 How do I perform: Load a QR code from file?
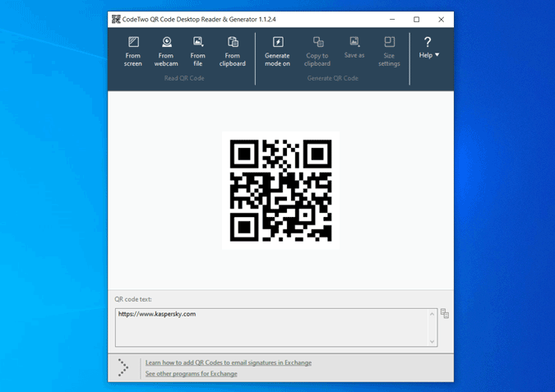point(198,52)
